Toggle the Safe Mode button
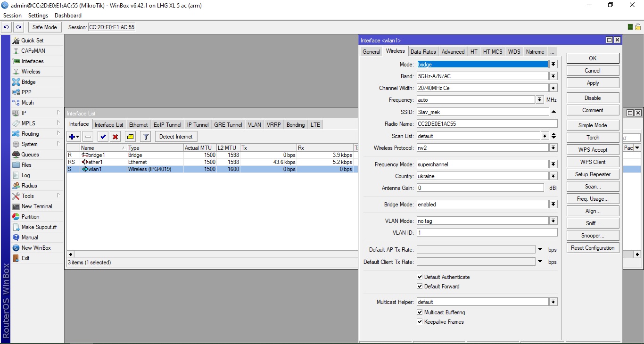Image resolution: width=644 pixels, height=344 pixels. 45,27
